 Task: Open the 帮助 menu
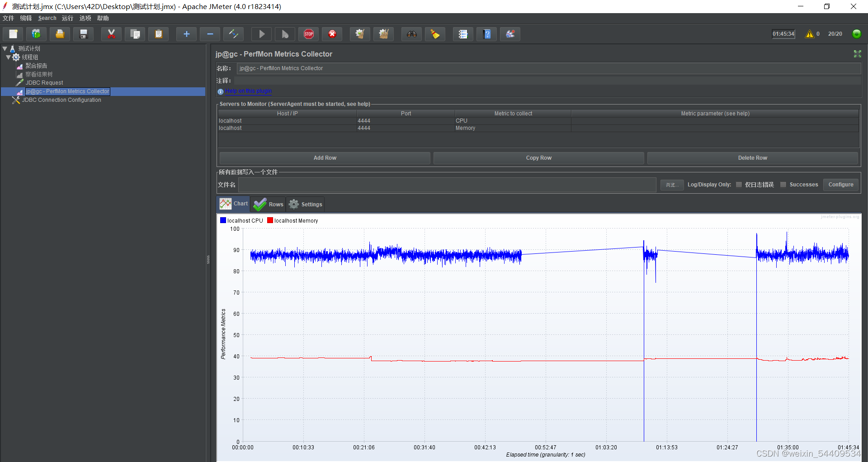coord(103,18)
